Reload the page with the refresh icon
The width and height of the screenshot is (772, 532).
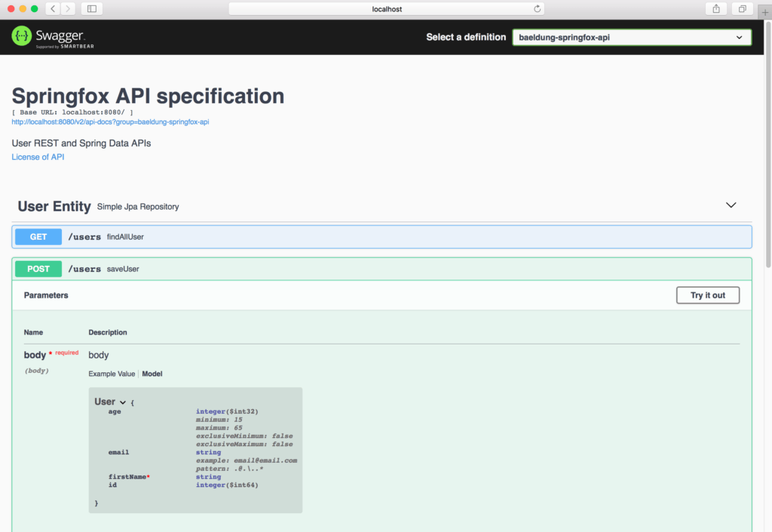[x=537, y=9]
